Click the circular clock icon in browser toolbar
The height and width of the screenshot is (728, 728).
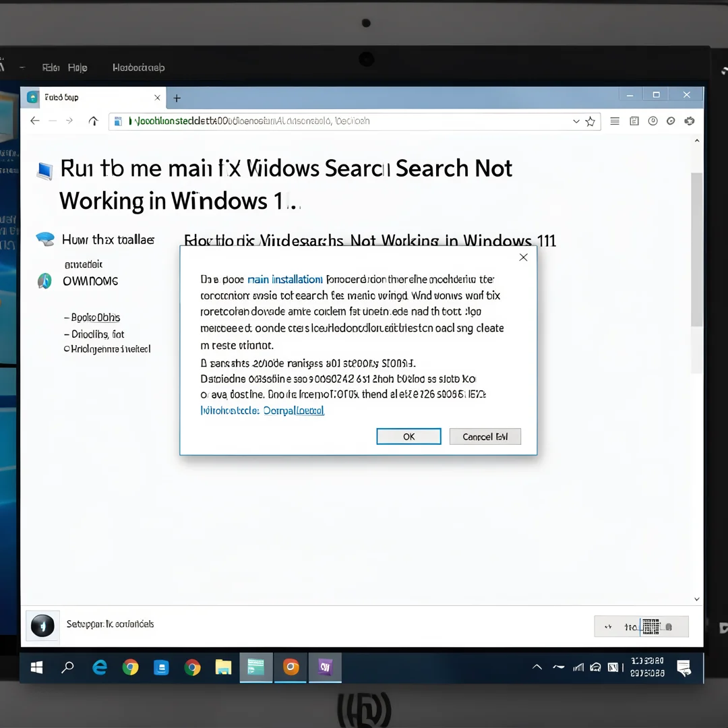pos(653,121)
